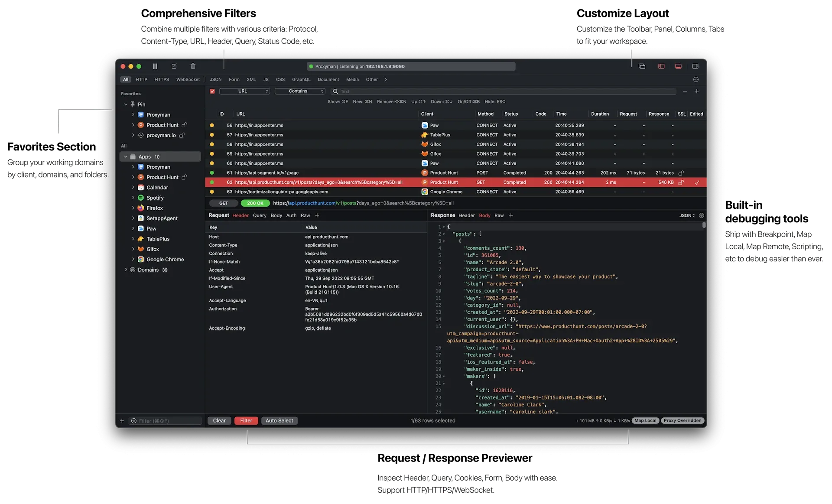Click the minus icon to remove filter

tap(685, 91)
